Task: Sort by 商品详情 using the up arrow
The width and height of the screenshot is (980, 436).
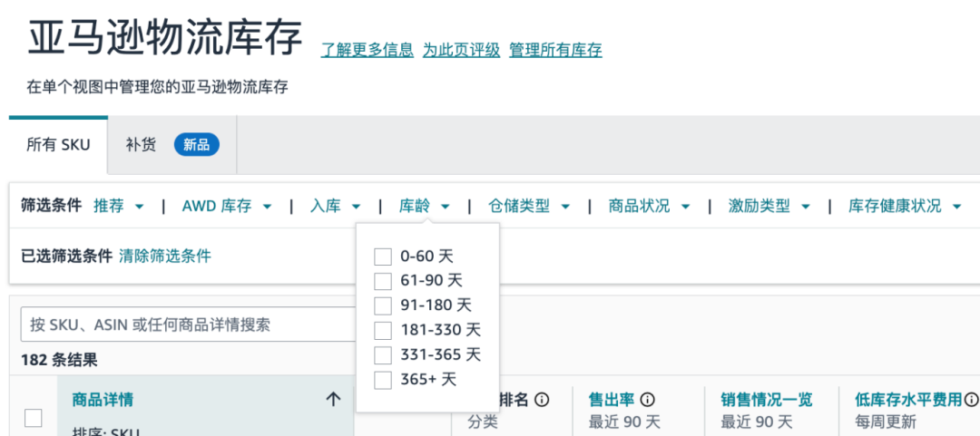Action: (x=334, y=399)
